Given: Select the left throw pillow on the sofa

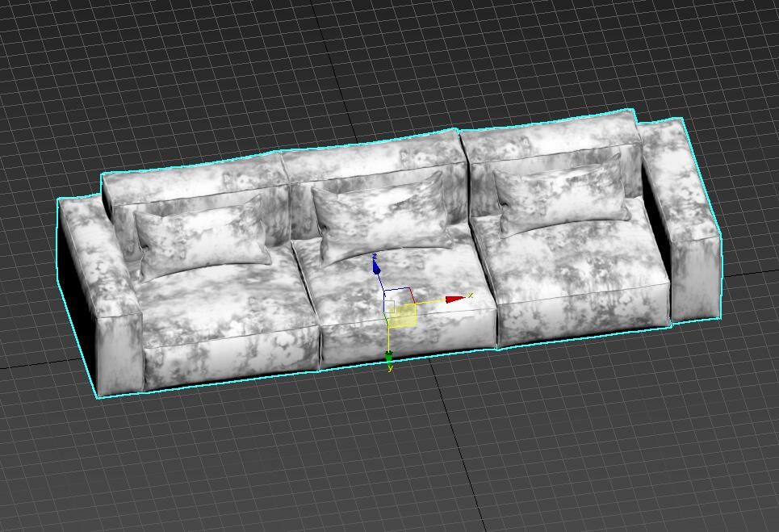Looking at the screenshot, I should pos(202,238).
